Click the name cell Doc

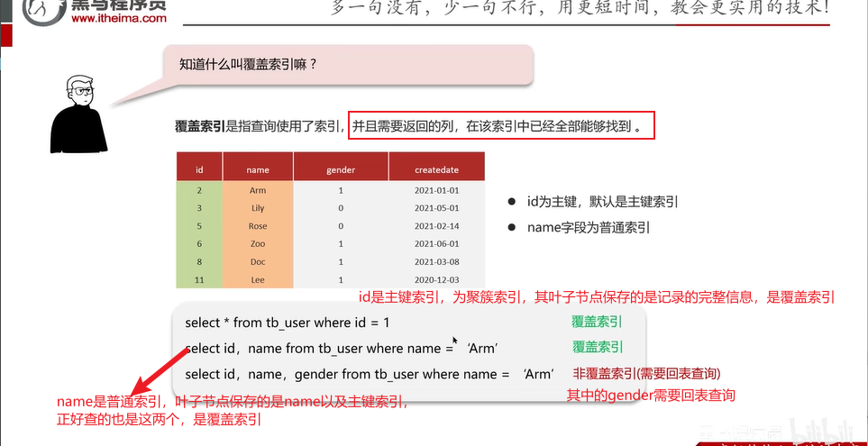(x=258, y=261)
